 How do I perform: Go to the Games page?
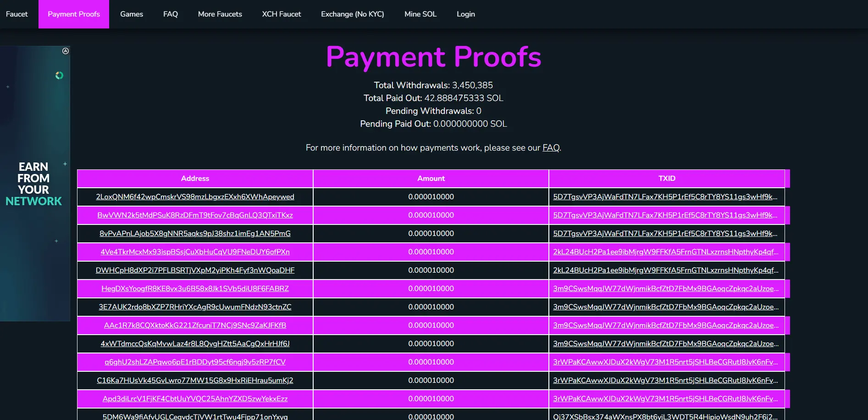pyautogui.click(x=132, y=14)
